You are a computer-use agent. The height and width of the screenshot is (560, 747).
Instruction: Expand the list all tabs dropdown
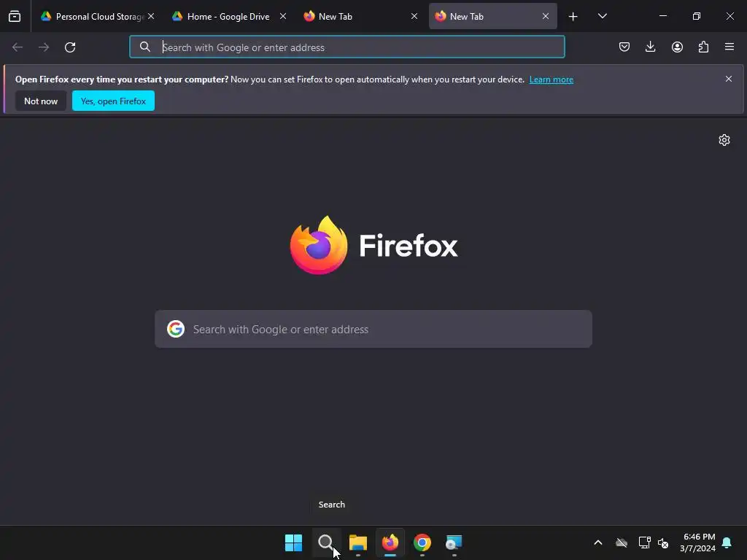(602, 16)
